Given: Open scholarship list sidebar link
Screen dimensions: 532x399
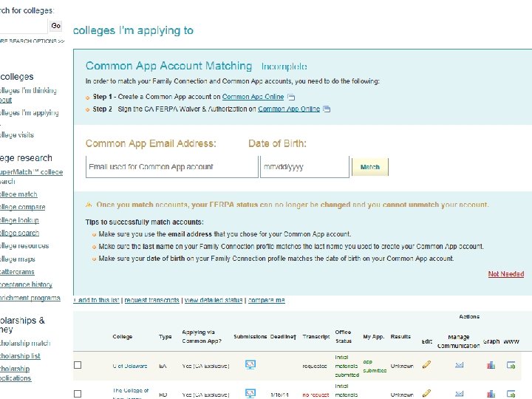Looking at the screenshot, I should coord(20,356).
